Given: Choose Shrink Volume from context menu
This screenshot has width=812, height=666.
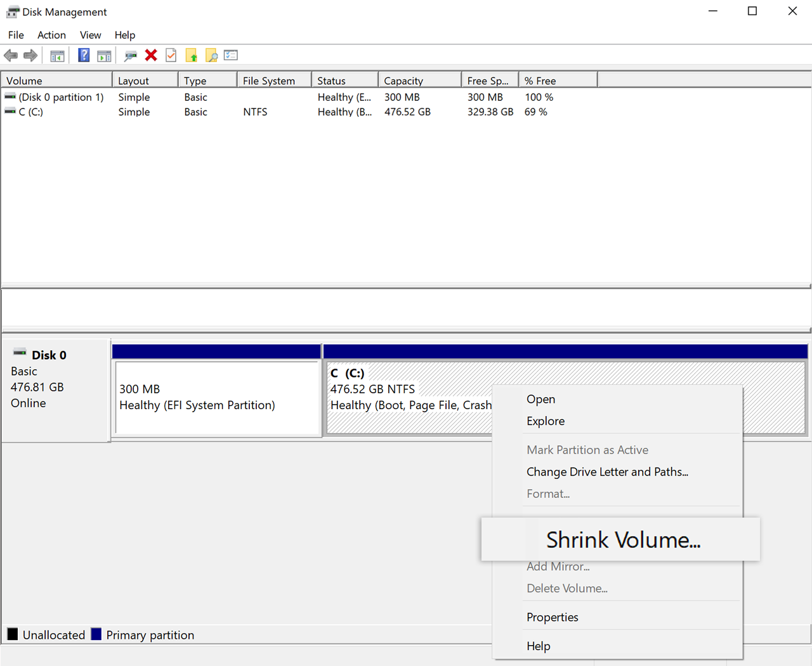Looking at the screenshot, I should click(x=622, y=540).
